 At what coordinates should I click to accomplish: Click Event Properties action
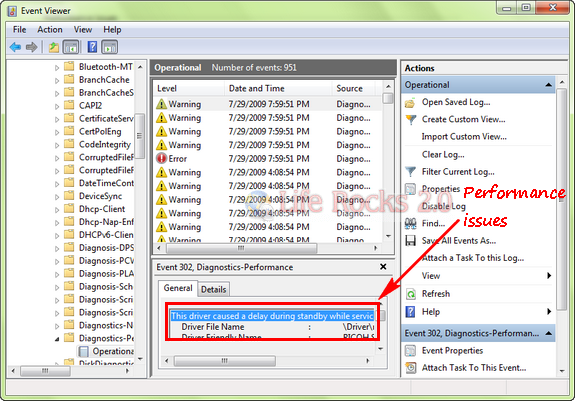452,351
